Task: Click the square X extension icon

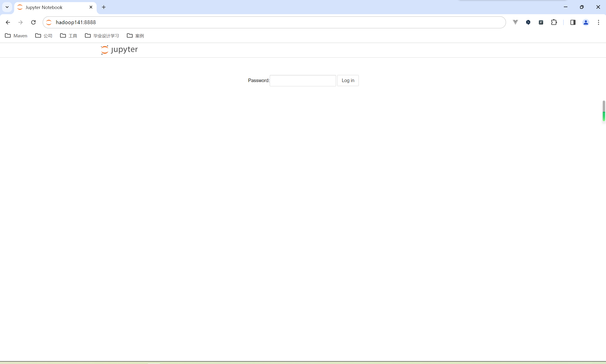Action: 541,22
